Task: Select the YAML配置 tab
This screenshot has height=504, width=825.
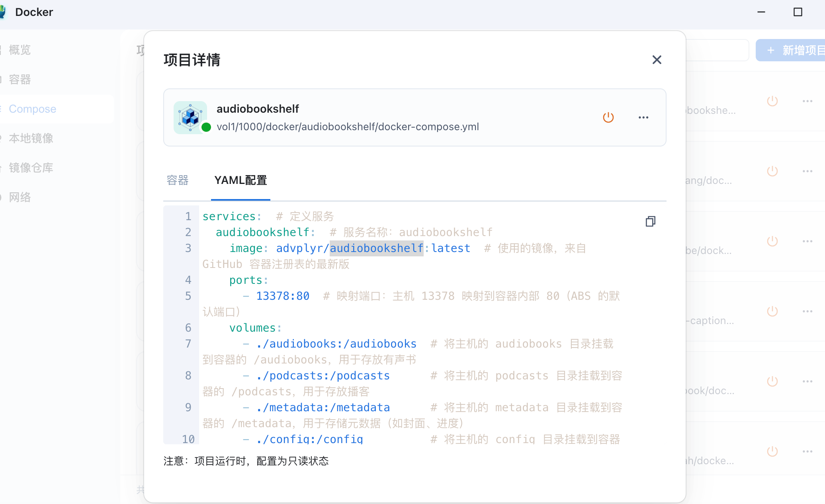Action: (240, 180)
